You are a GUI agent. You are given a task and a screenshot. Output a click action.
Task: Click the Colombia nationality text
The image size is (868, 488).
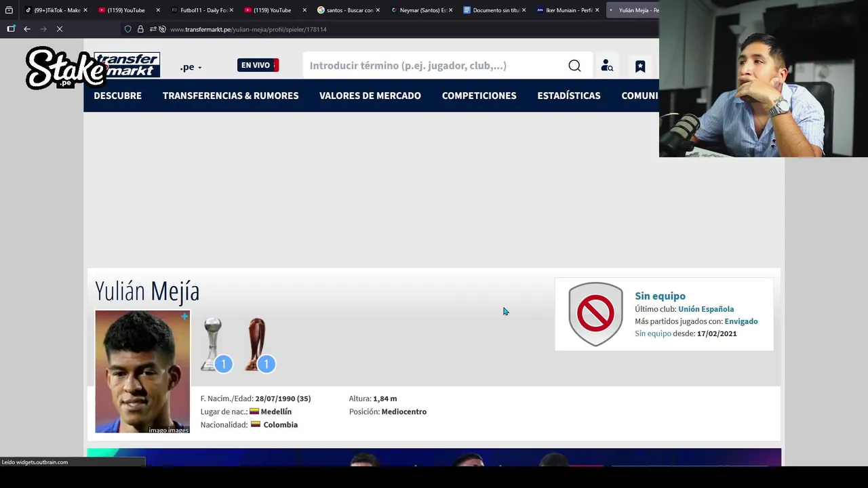click(x=281, y=425)
